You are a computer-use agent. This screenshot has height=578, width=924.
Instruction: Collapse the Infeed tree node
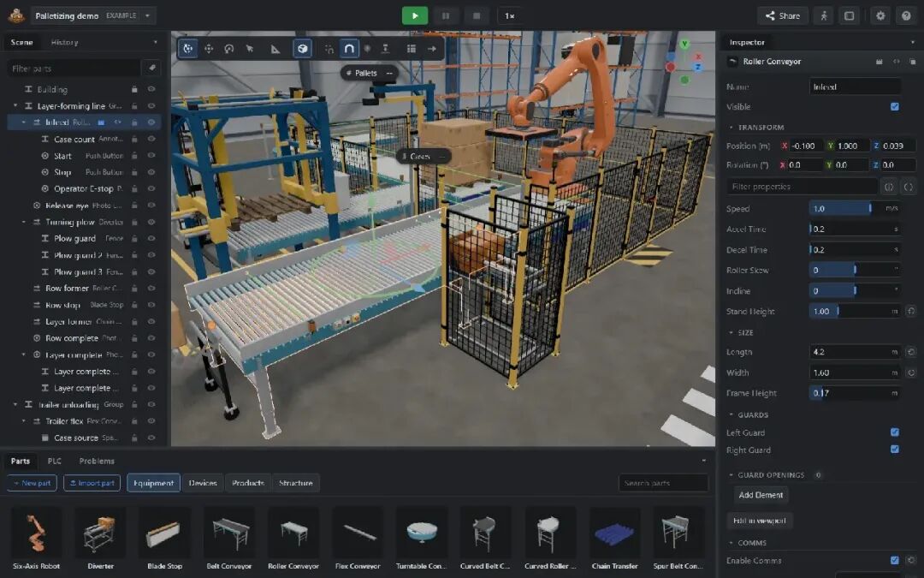point(24,122)
